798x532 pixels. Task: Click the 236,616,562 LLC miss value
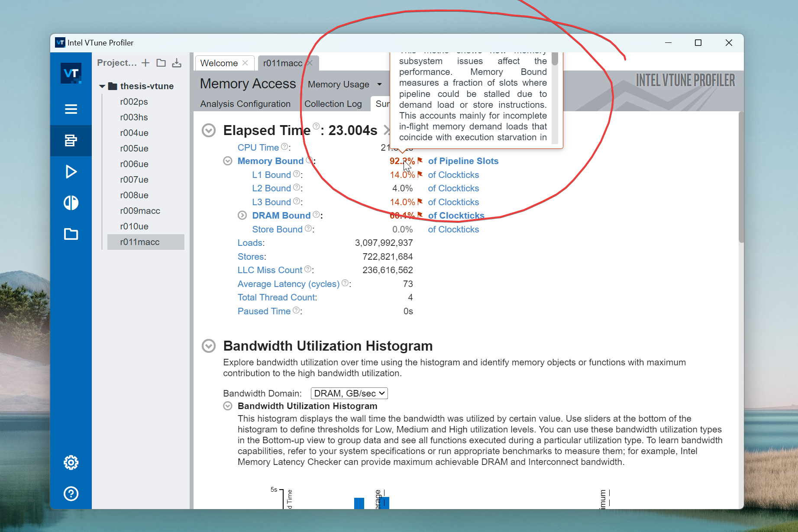(x=388, y=270)
